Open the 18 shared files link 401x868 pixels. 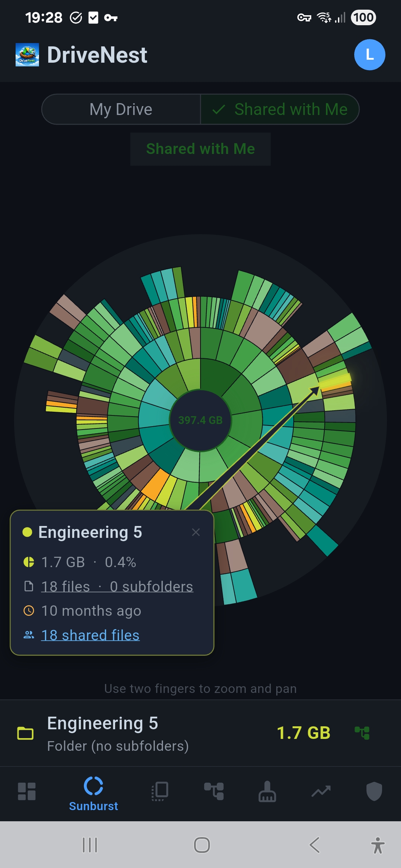pyautogui.click(x=90, y=635)
